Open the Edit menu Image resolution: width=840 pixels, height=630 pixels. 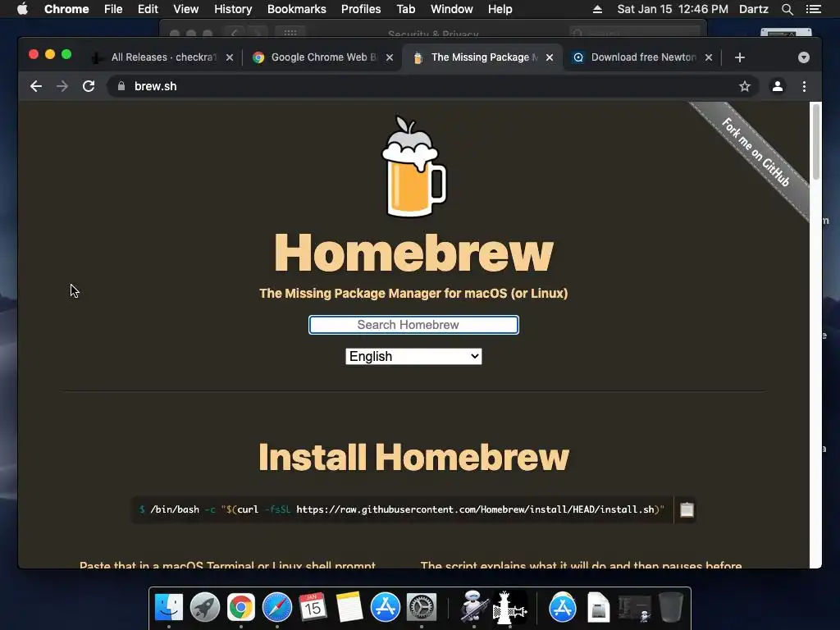coord(148,9)
